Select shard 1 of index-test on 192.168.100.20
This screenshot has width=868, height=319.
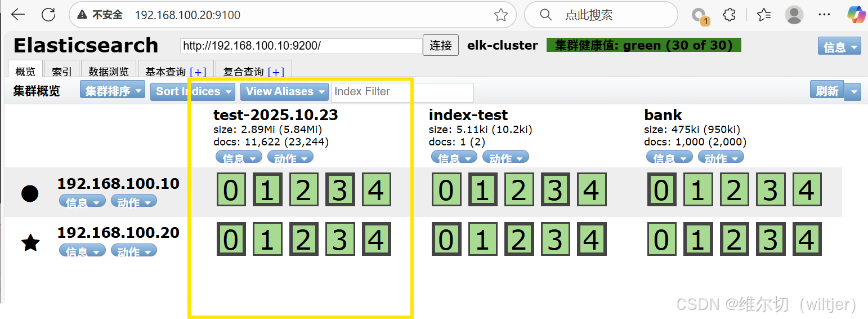tap(482, 239)
